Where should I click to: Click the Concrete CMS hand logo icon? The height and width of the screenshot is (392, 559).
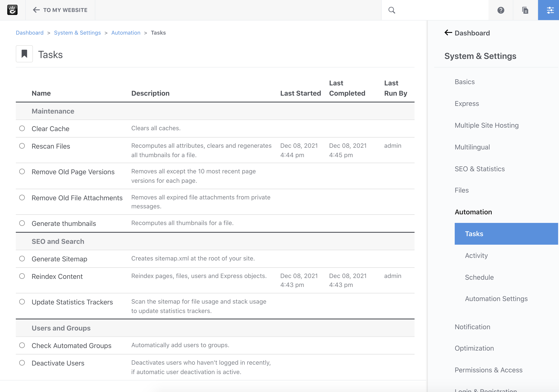click(12, 10)
